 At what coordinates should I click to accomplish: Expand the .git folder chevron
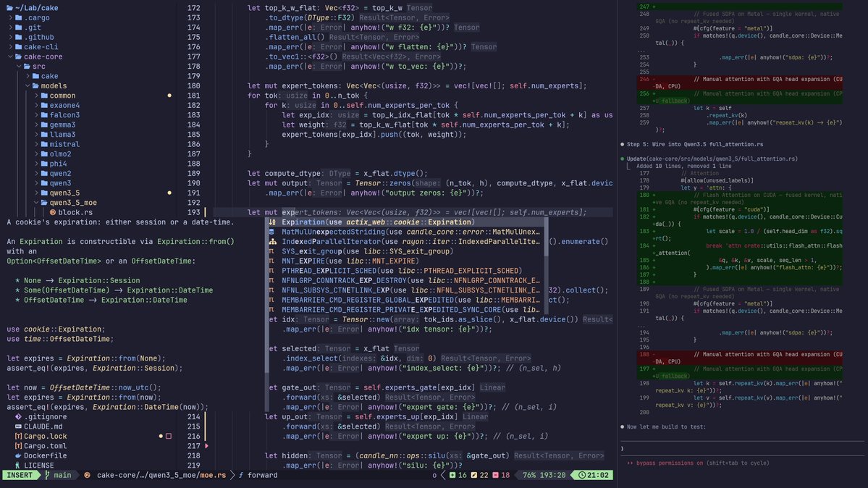pos(10,27)
